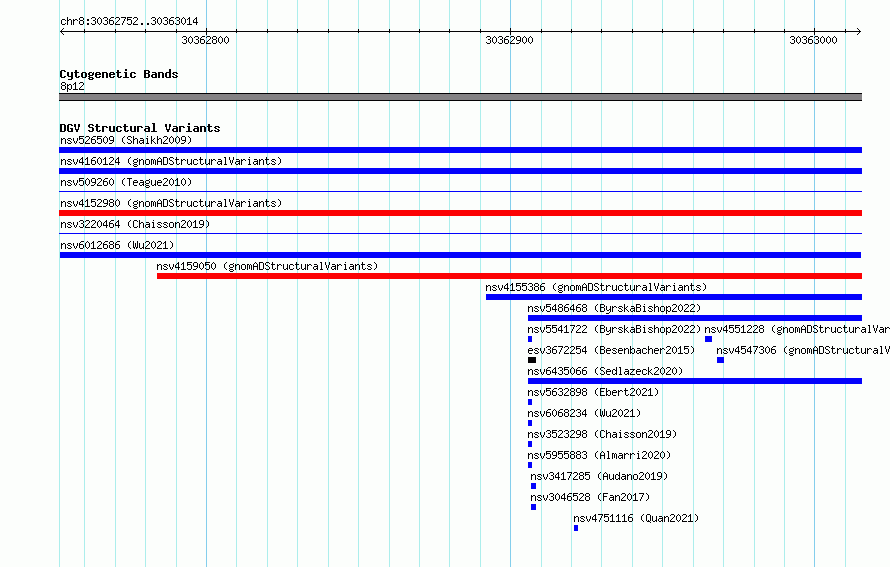Click nsv5632898 (Ebert2021) label
890x567 pixels.
[x=593, y=392]
